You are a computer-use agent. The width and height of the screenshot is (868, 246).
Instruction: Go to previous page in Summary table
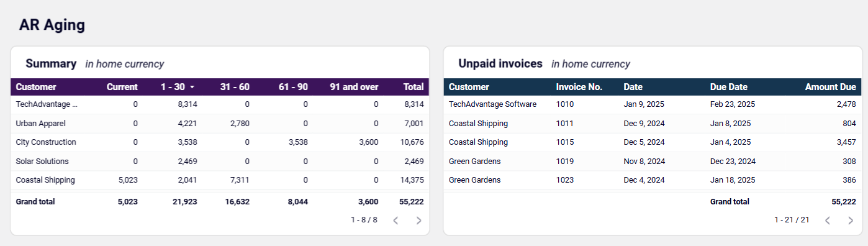click(396, 220)
